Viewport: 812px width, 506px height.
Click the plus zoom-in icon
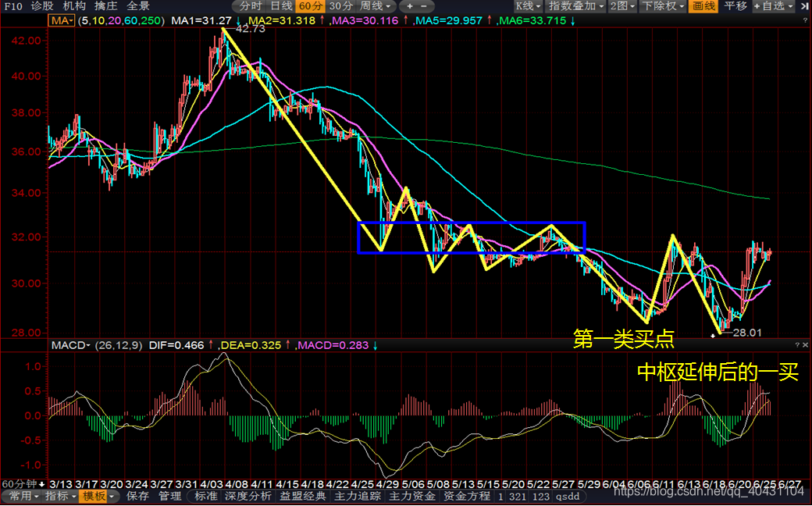pos(410,6)
